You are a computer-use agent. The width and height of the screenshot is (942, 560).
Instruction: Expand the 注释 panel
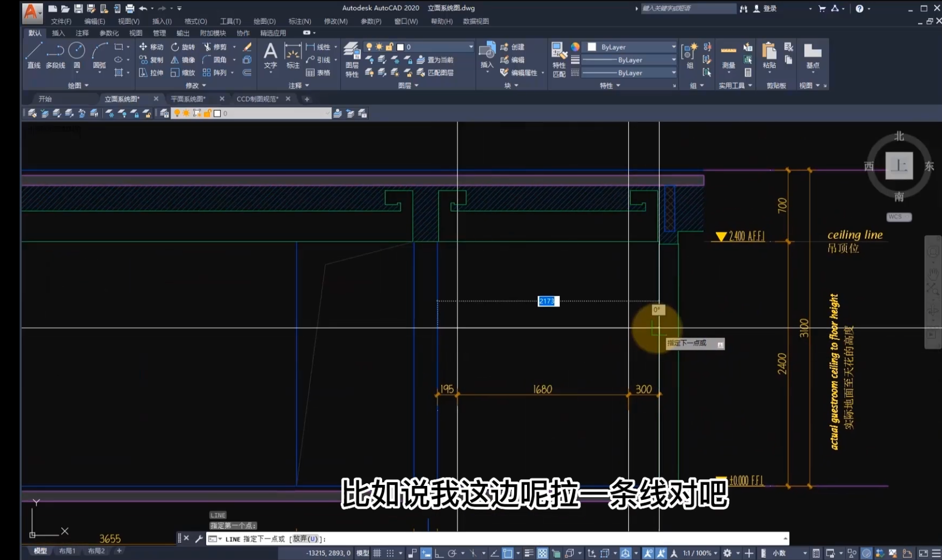[299, 85]
